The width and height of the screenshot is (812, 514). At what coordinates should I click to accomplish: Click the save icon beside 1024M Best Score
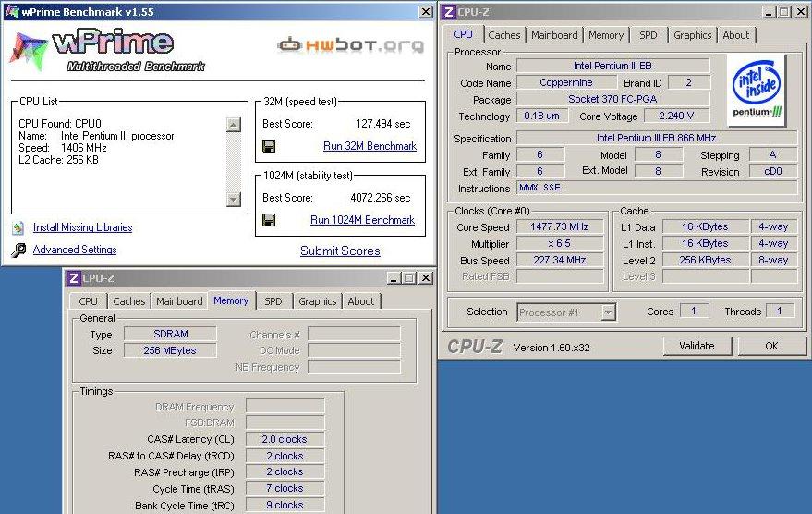tap(269, 220)
